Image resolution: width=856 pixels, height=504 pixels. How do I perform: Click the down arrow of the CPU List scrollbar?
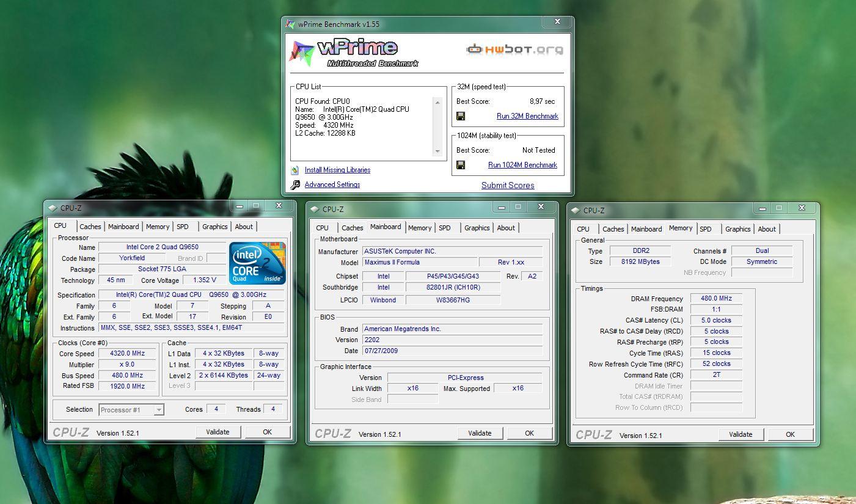(x=437, y=151)
